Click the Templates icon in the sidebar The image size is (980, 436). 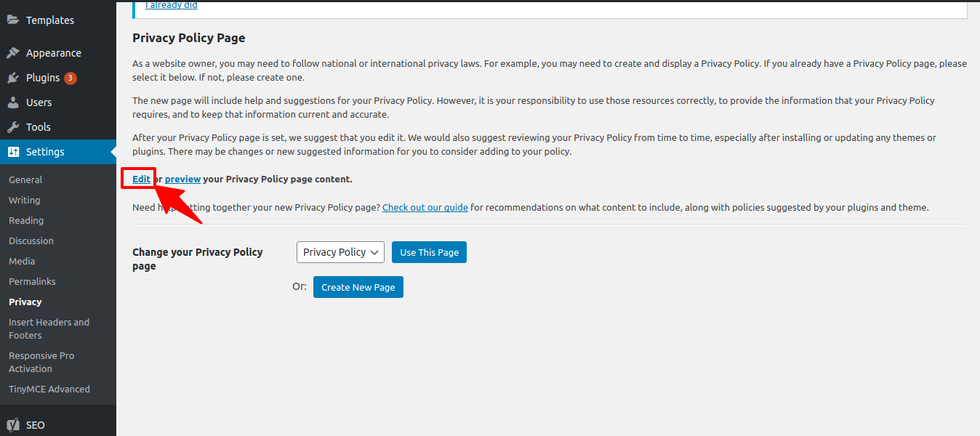15,20
